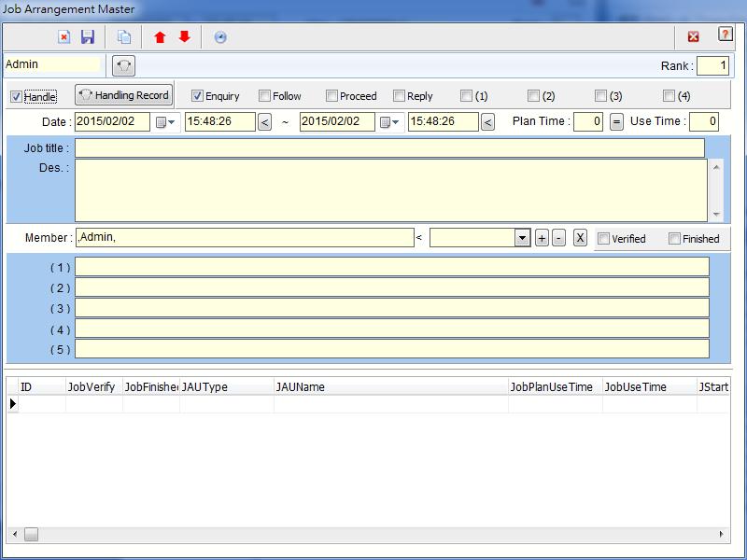
Task: Click the '<' button after the start time
Action: pos(265,122)
